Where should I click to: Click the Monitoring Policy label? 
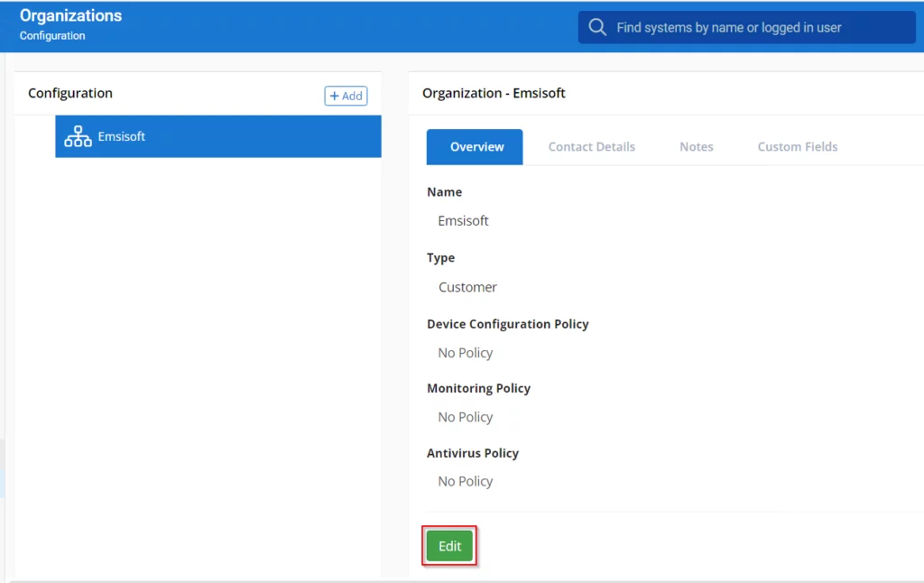[x=478, y=388]
